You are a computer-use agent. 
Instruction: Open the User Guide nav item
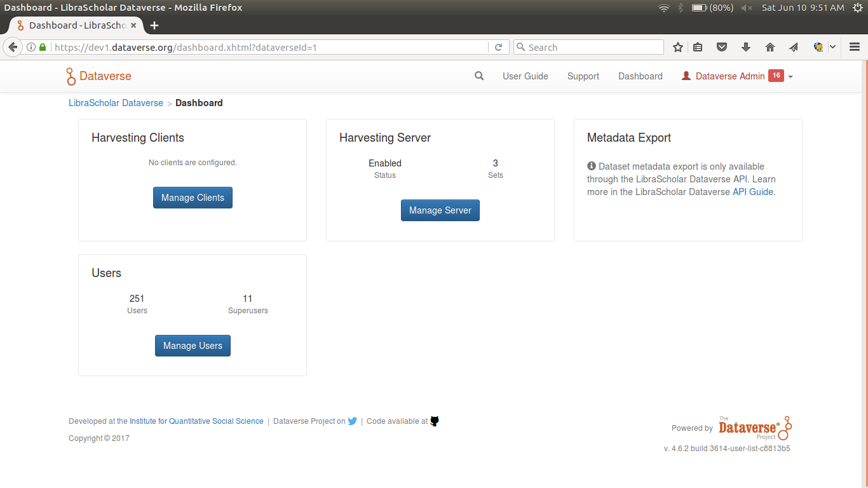[x=526, y=76]
